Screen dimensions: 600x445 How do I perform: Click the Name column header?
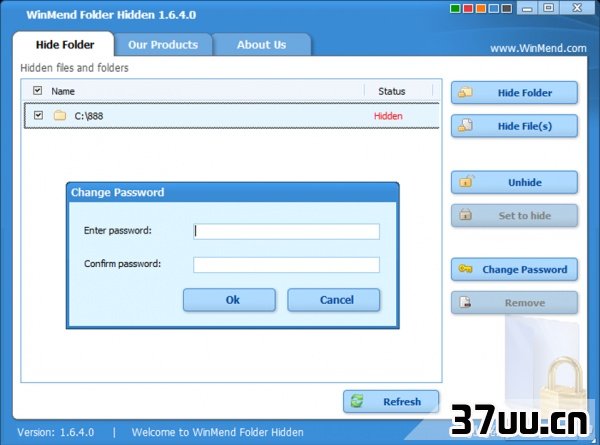tap(63, 91)
